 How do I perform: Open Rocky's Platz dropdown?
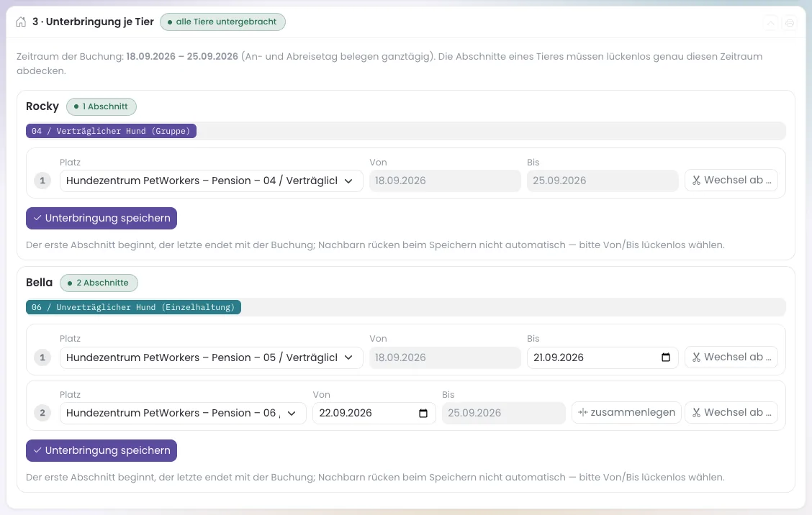(212, 181)
